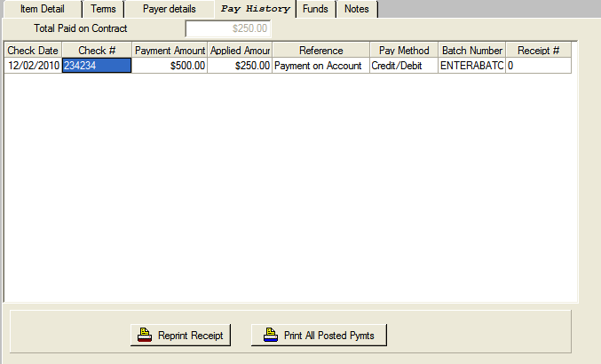Open the Terms tab
Viewport: 601px width, 364px height.
pyautogui.click(x=102, y=9)
